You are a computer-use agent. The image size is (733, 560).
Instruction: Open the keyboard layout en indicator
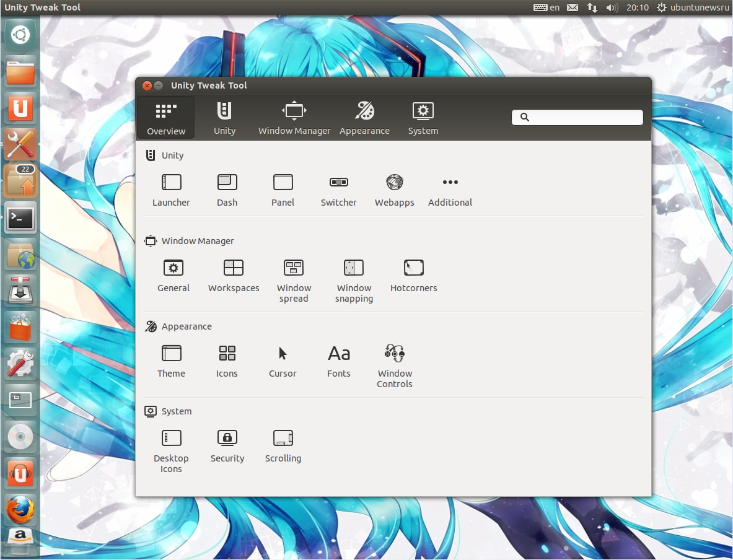[x=546, y=7]
